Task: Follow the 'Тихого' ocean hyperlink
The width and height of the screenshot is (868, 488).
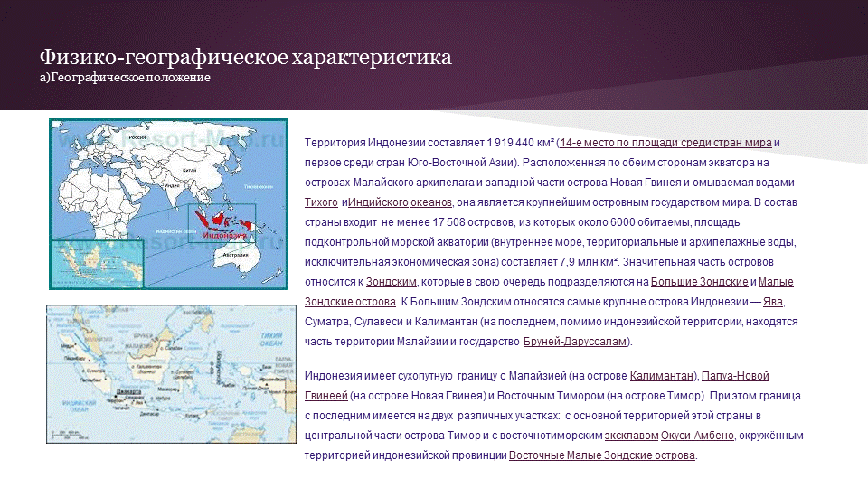Action: (321, 202)
